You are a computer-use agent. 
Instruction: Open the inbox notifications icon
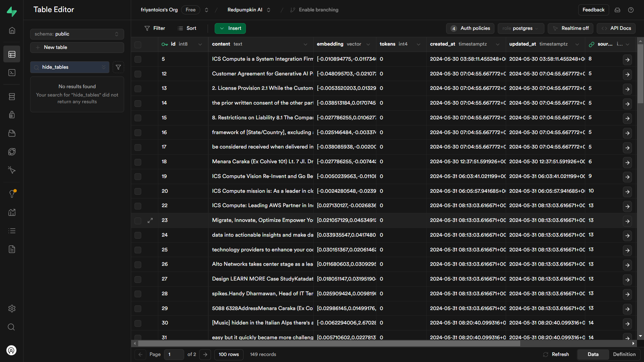(x=618, y=10)
